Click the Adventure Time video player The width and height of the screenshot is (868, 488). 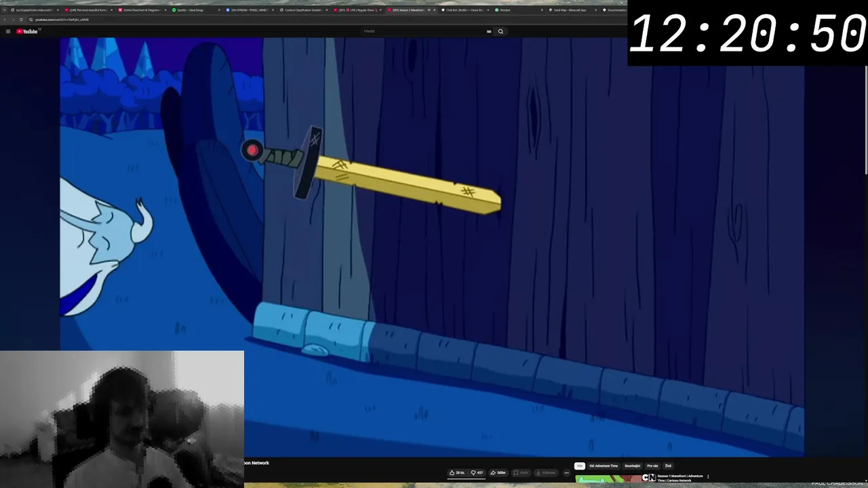432,247
